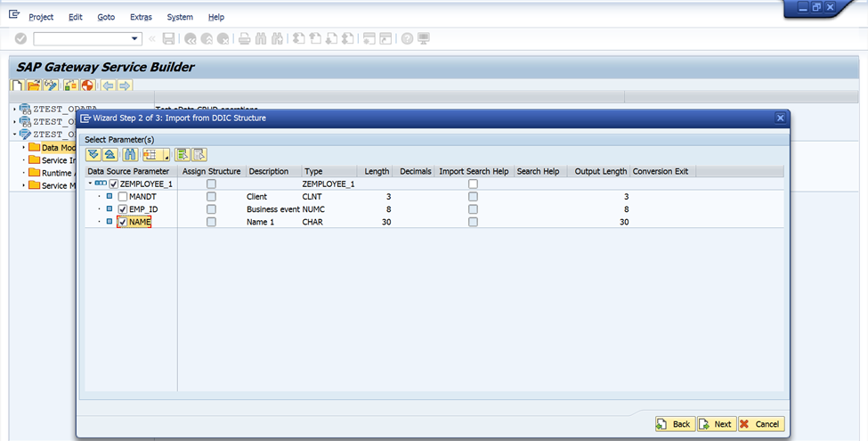
Task: Collapse the ZEMPLOYEE_1 tree node
Action: [90, 183]
